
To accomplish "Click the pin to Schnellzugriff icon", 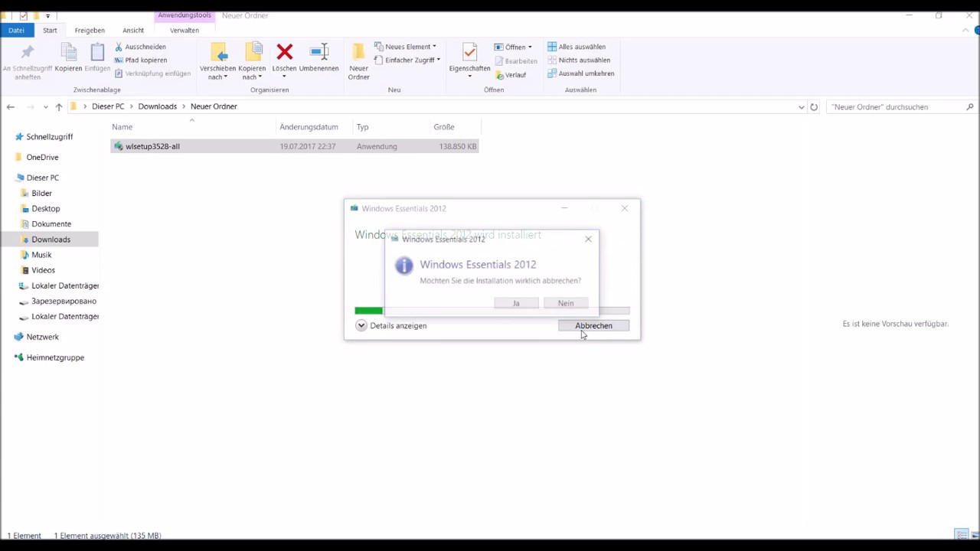I will click(x=28, y=53).
